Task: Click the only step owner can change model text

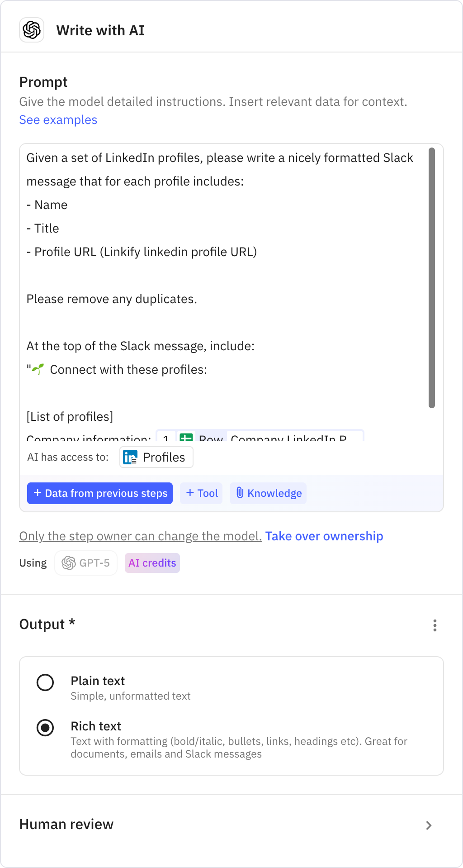Action: click(x=140, y=536)
